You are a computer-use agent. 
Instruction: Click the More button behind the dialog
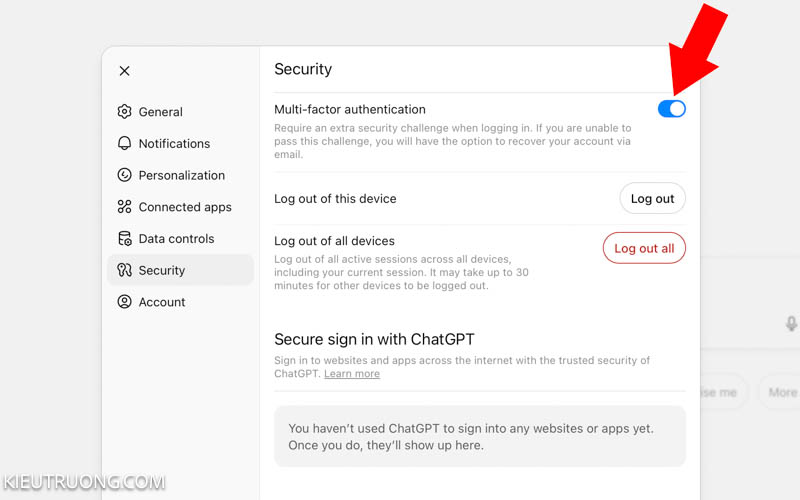[782, 392]
